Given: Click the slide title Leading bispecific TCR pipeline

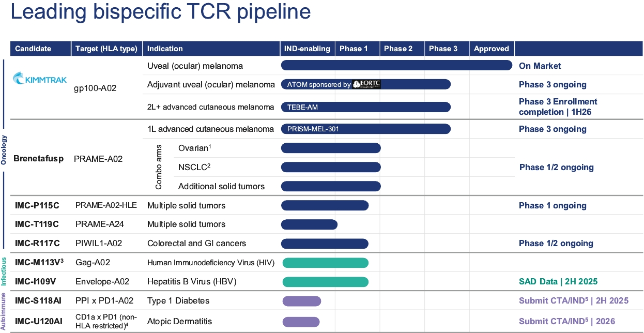Looking at the screenshot, I should pyautogui.click(x=161, y=12).
